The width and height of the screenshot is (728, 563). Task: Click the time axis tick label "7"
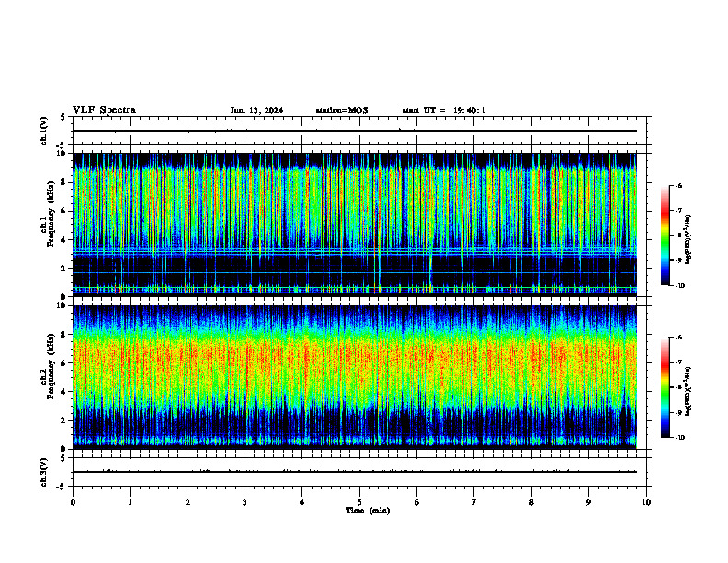(x=474, y=502)
